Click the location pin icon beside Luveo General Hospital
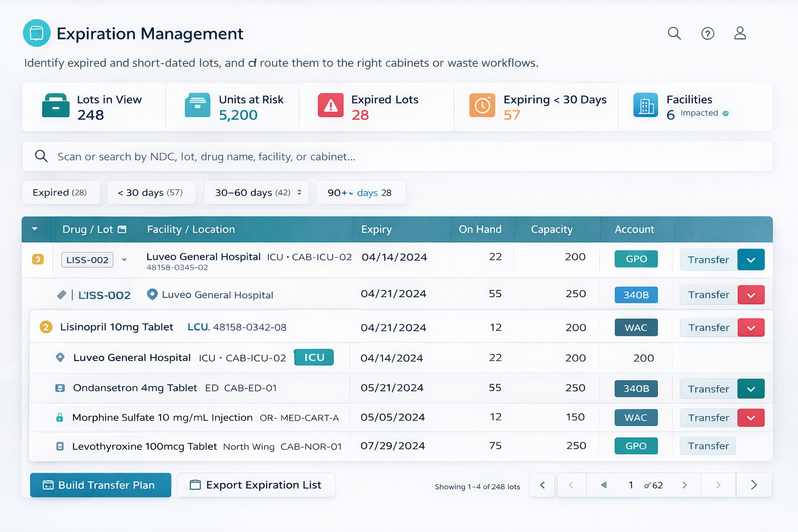 tap(151, 295)
